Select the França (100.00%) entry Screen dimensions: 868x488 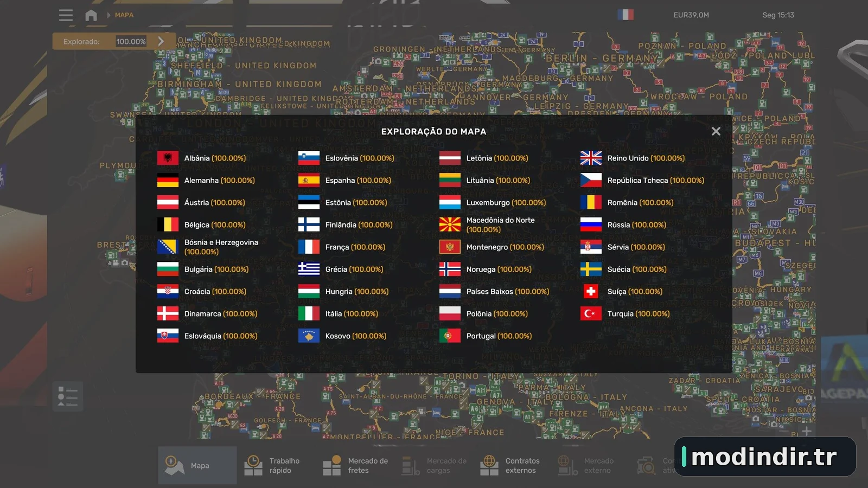click(x=342, y=247)
